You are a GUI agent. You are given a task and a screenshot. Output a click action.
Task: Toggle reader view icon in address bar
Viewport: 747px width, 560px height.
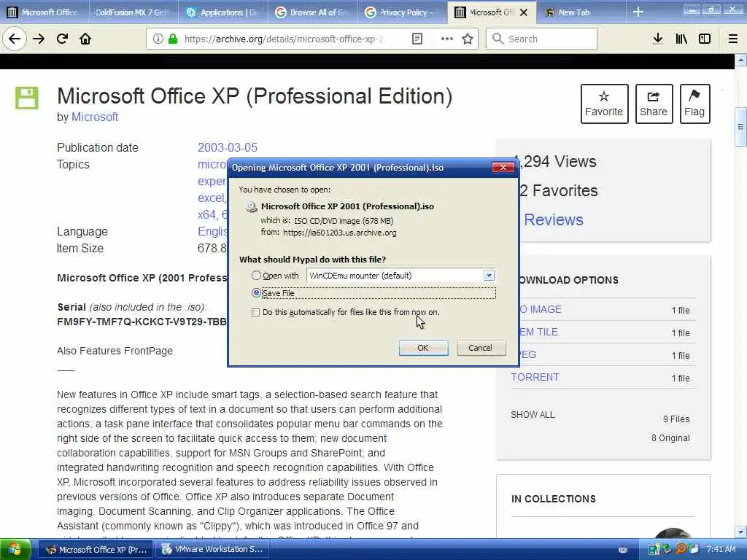click(417, 39)
